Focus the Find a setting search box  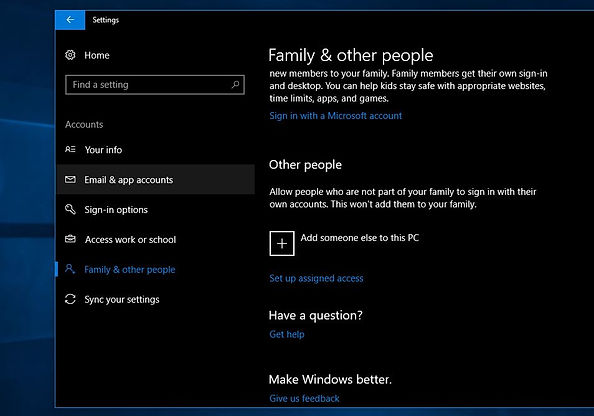tap(155, 84)
